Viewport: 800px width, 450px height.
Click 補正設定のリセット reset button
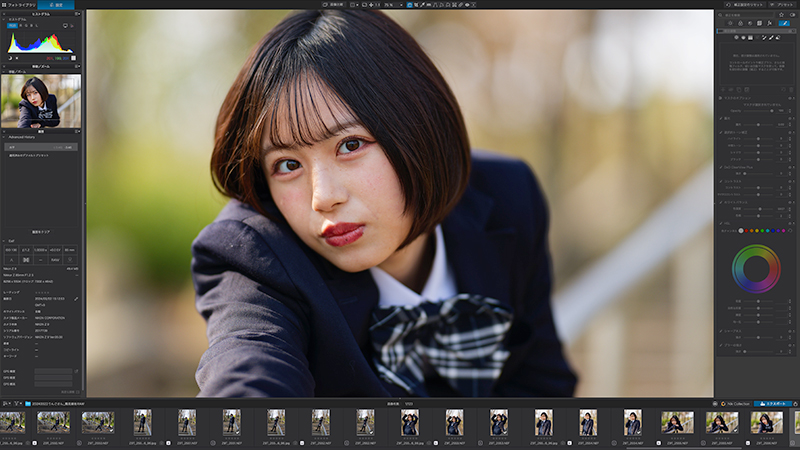click(745, 5)
